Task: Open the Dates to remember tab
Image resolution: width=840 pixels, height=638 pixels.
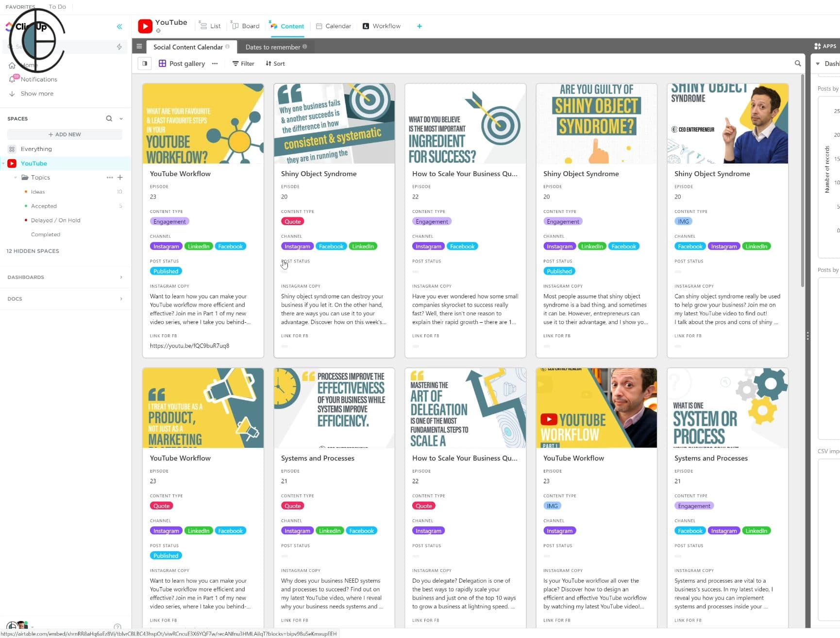Action: coord(273,47)
